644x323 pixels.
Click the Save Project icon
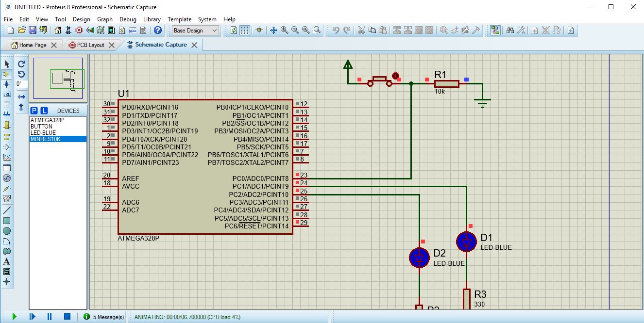33,30
